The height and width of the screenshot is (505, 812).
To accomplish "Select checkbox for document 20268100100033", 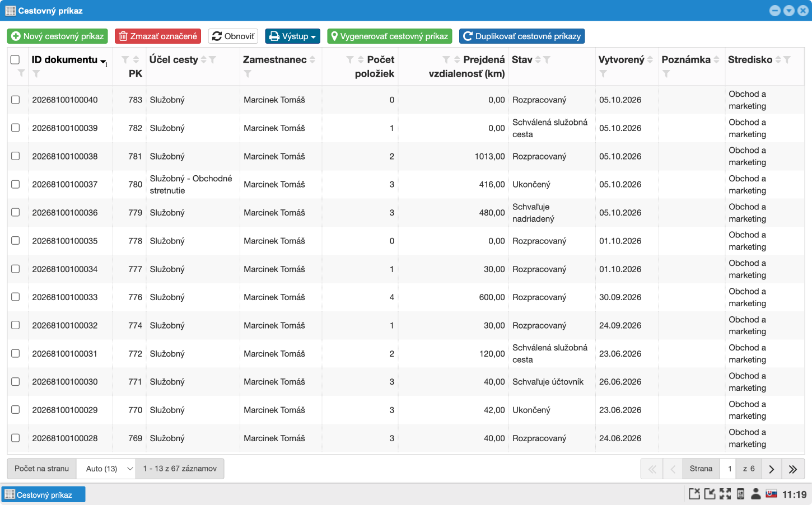I will 16,297.
